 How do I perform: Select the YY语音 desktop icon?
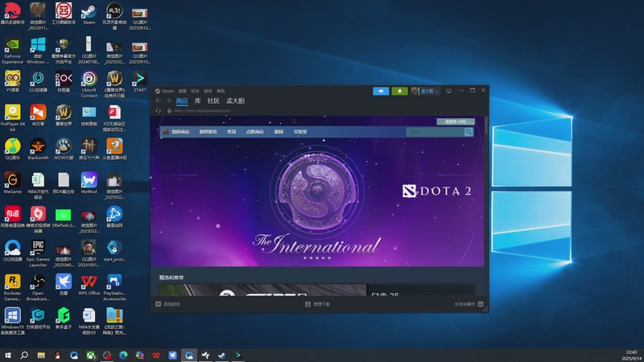[12, 82]
